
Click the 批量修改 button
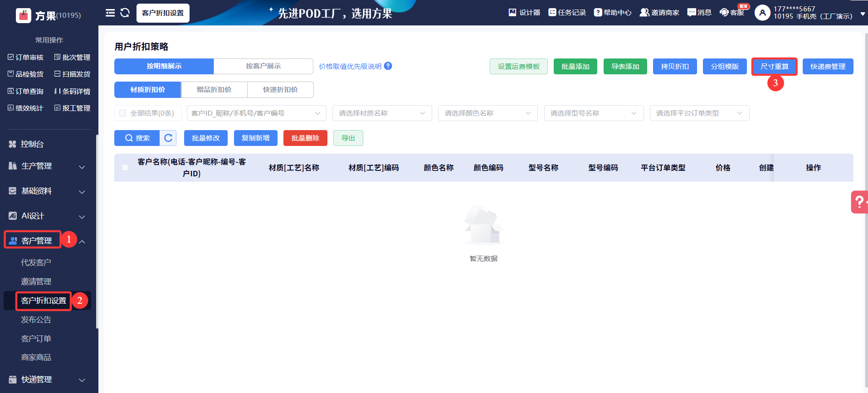point(206,138)
